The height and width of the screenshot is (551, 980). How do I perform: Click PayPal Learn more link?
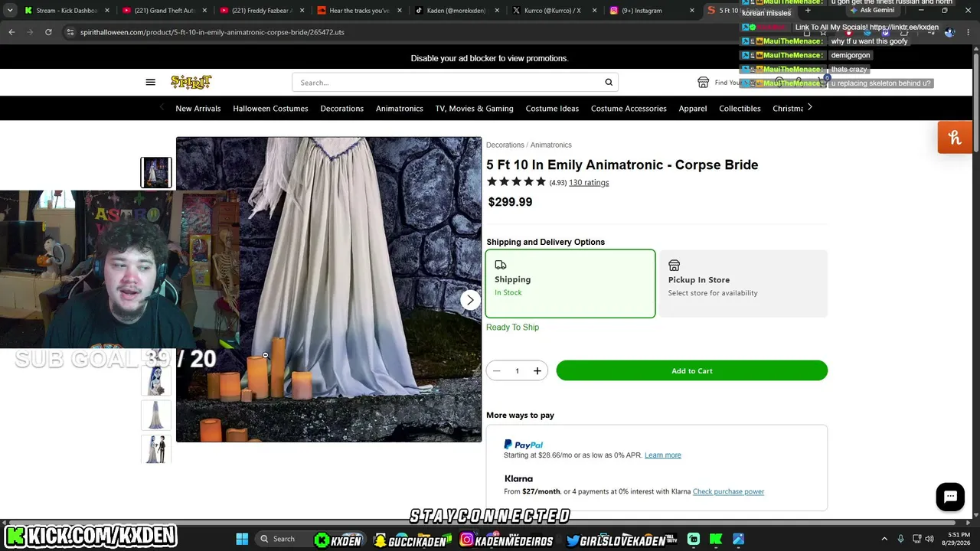(663, 455)
